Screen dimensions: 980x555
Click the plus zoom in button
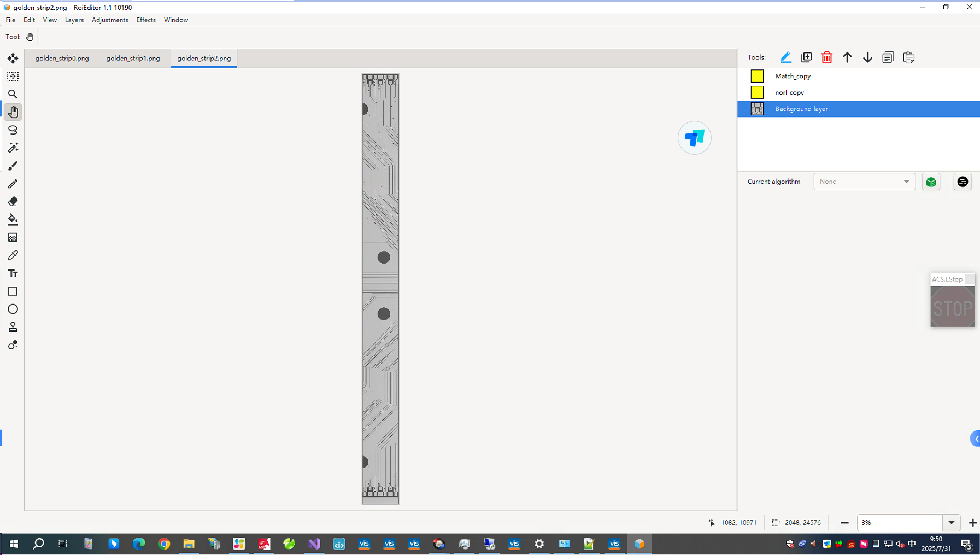972,523
